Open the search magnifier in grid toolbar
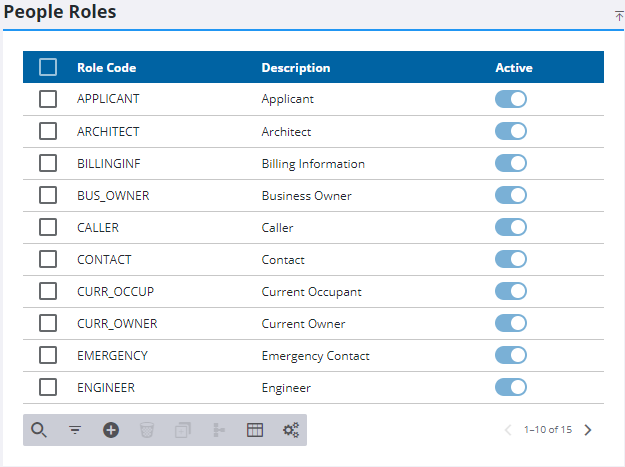 click(39, 430)
